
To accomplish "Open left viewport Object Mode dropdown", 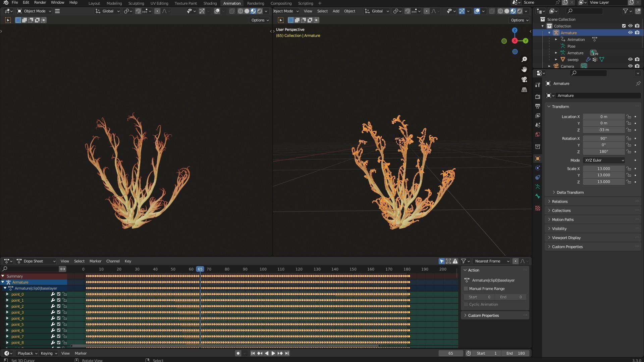I will [x=34, y=11].
